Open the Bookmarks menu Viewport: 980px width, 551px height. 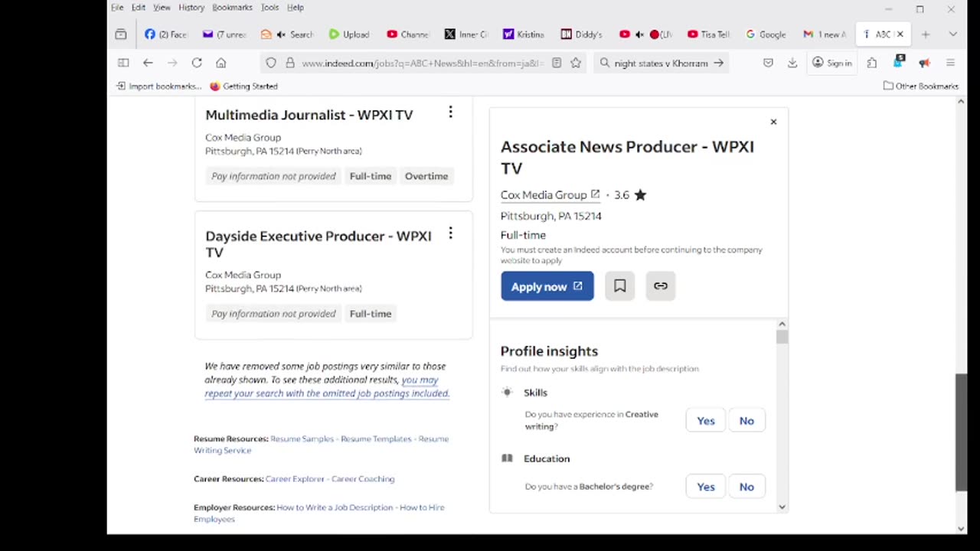click(x=232, y=8)
